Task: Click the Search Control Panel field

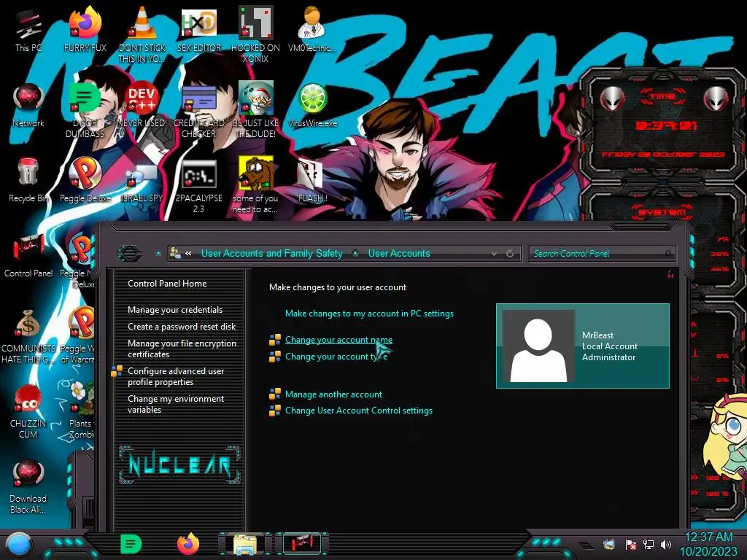Action: pos(602,254)
